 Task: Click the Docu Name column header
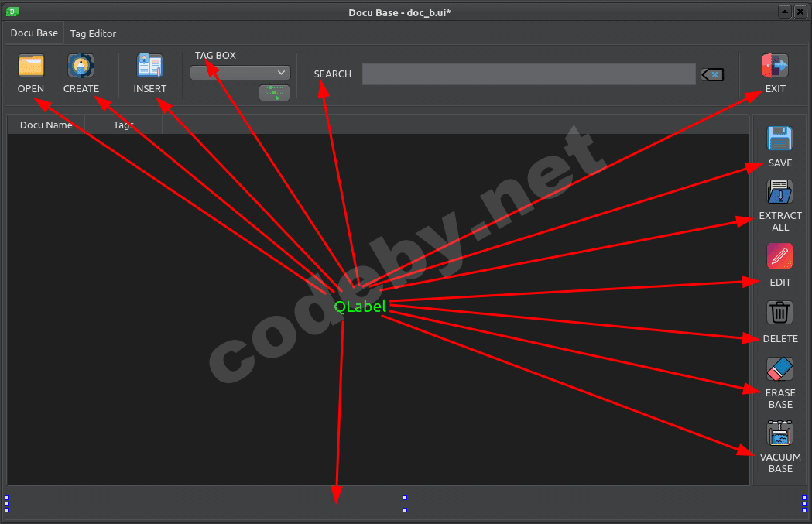click(x=46, y=125)
